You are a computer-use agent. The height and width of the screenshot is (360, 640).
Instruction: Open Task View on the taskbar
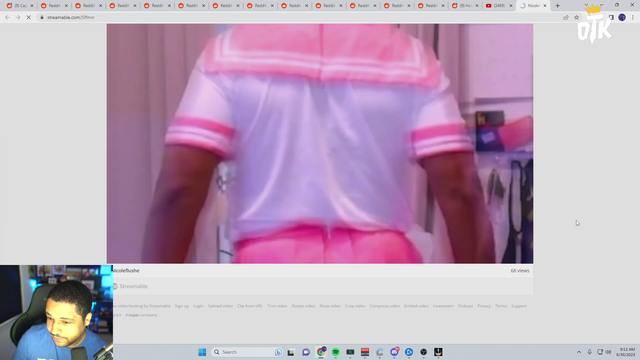[291, 352]
